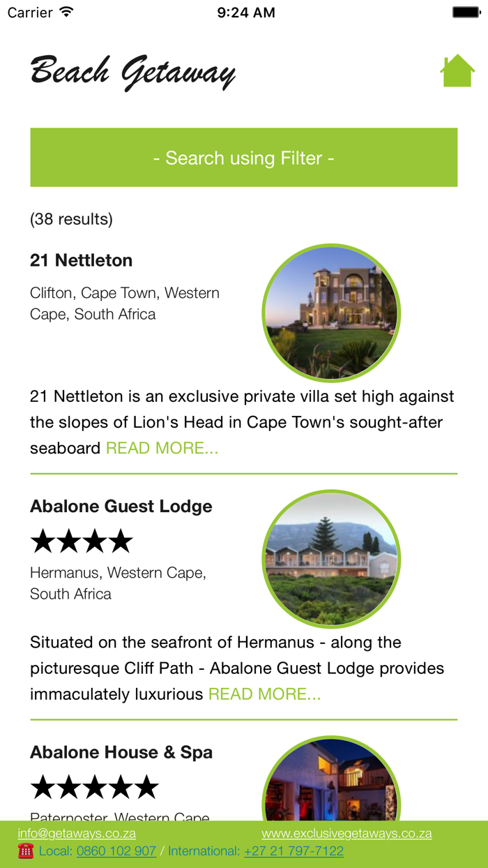This screenshot has width=488, height=868.
Task: Call the local number 0860 102 907
Action: [x=116, y=851]
